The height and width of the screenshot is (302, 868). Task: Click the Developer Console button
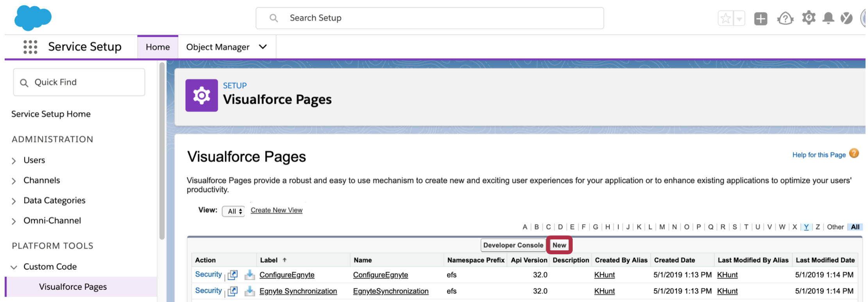[513, 245]
